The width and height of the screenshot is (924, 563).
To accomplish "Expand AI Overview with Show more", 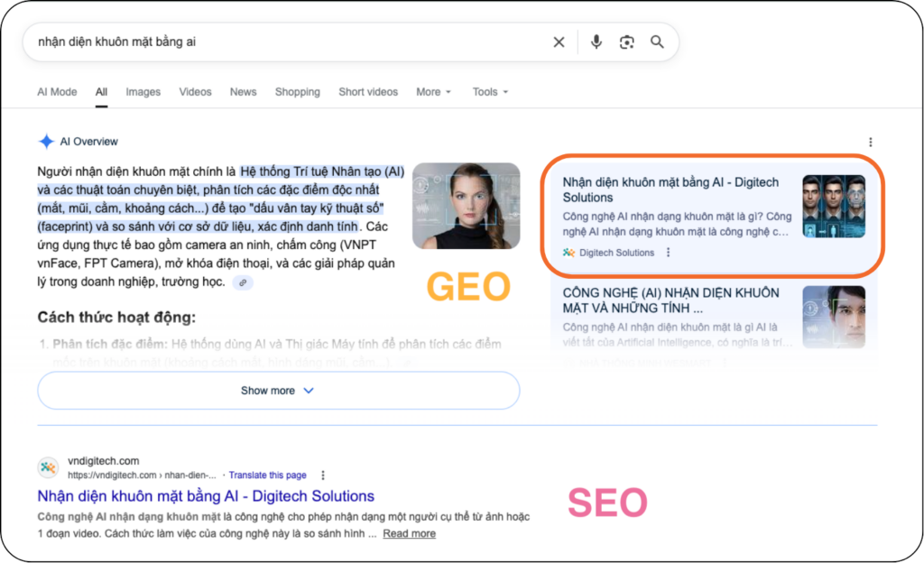I will [278, 391].
